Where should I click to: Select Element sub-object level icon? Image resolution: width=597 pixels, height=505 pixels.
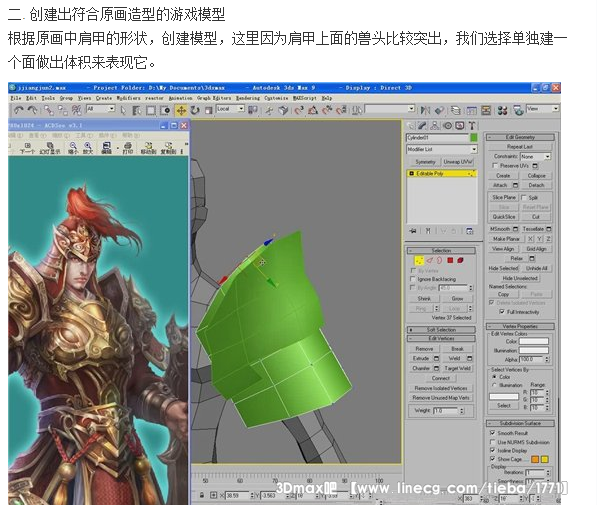coord(460,260)
